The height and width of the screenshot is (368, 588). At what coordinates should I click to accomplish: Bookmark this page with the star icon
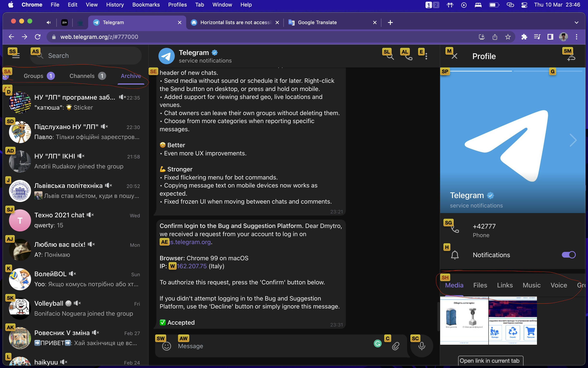[508, 37]
